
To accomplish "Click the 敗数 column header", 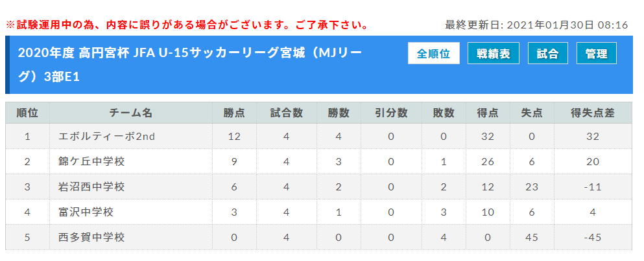I will click(444, 113).
